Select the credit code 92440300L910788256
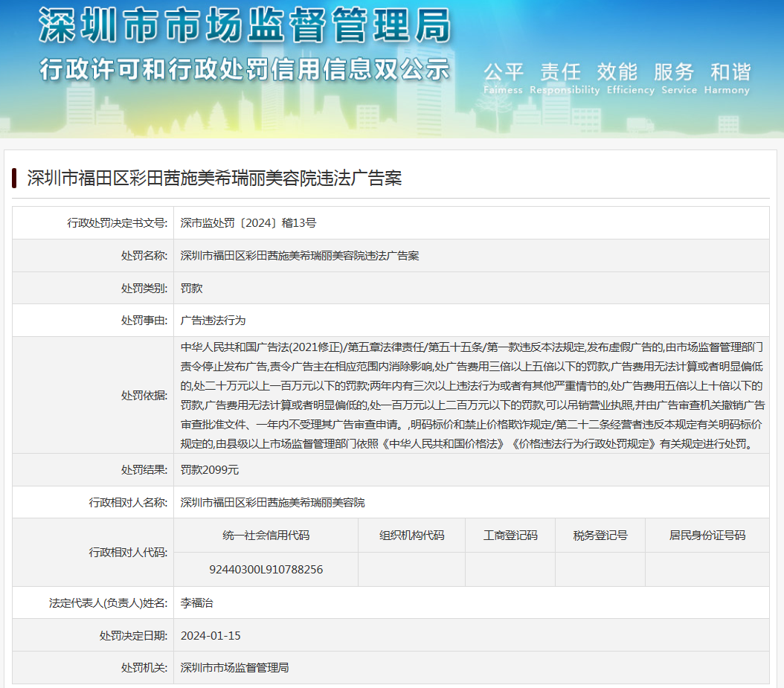This screenshot has height=688, width=784. (266, 570)
